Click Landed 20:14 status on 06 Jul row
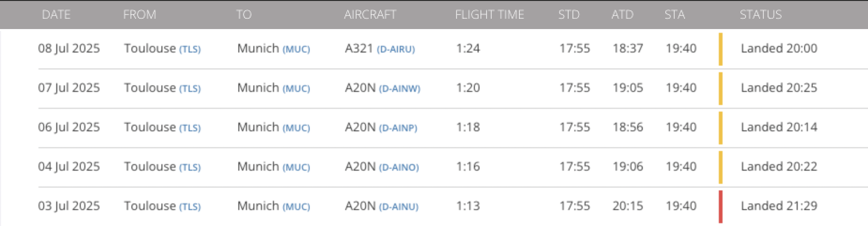Viewport: 868px width, 226px height. 778,127
